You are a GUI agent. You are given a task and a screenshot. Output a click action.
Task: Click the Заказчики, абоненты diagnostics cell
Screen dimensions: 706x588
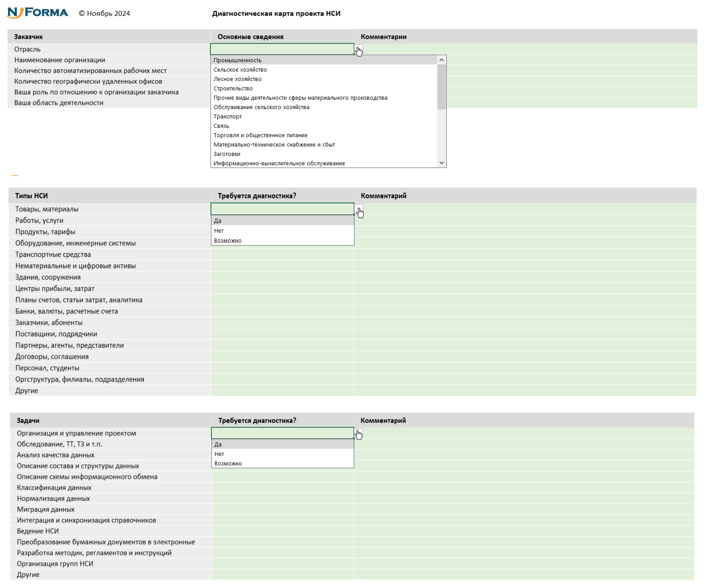coord(283,323)
